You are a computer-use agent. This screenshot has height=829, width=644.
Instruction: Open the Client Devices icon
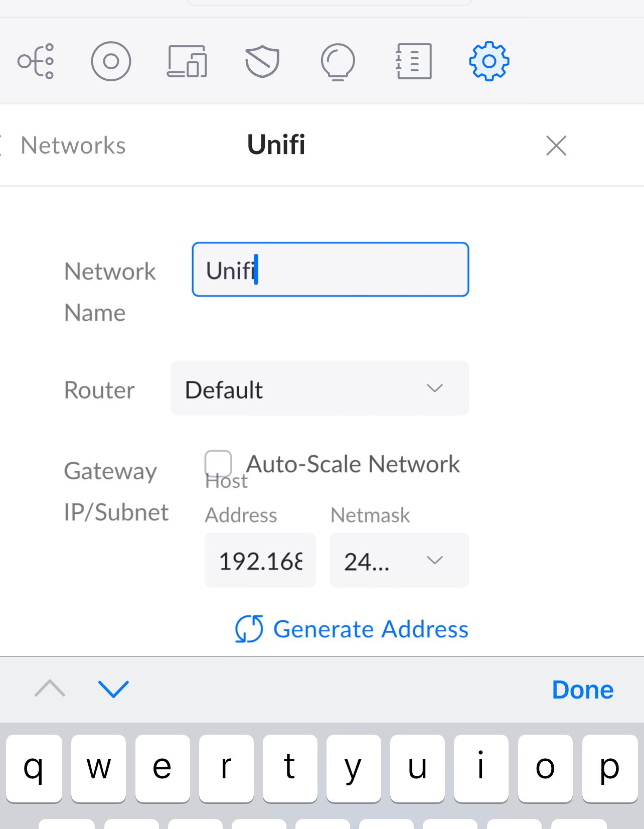[x=187, y=61]
